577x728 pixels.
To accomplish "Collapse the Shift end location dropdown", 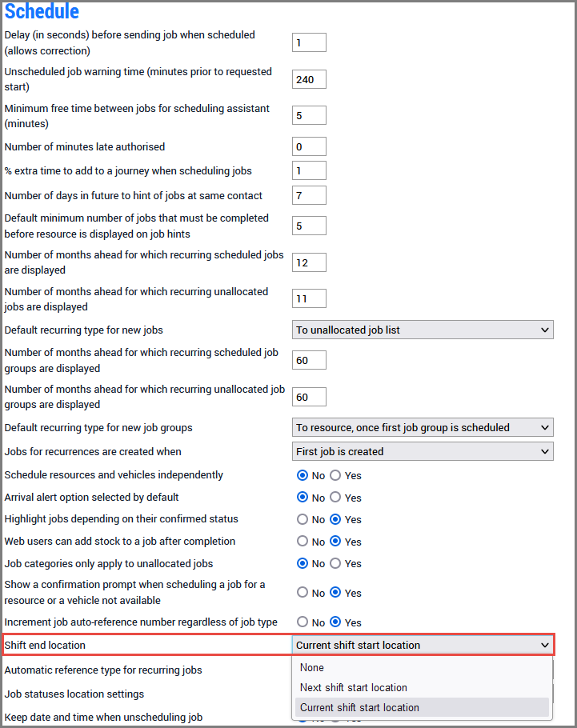I will click(423, 645).
